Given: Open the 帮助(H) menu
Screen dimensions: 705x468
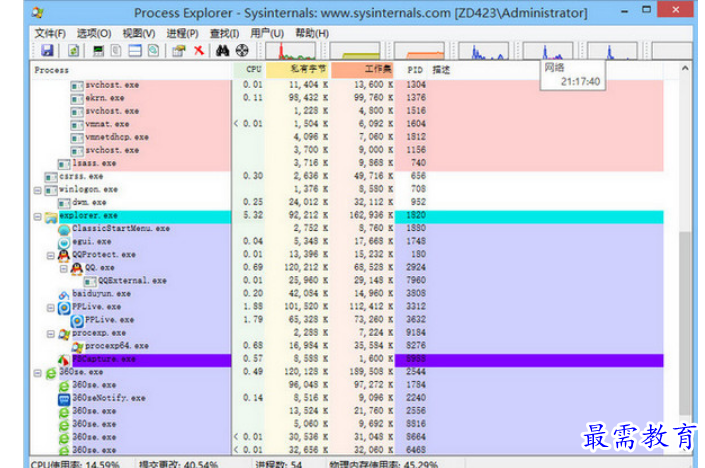Looking at the screenshot, I should pos(312,33).
